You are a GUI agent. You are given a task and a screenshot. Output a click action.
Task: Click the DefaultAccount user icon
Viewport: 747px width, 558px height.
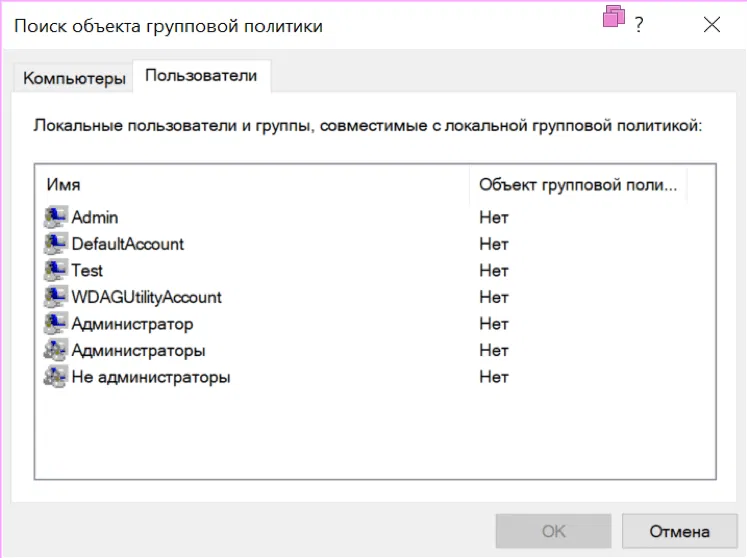[x=55, y=244]
